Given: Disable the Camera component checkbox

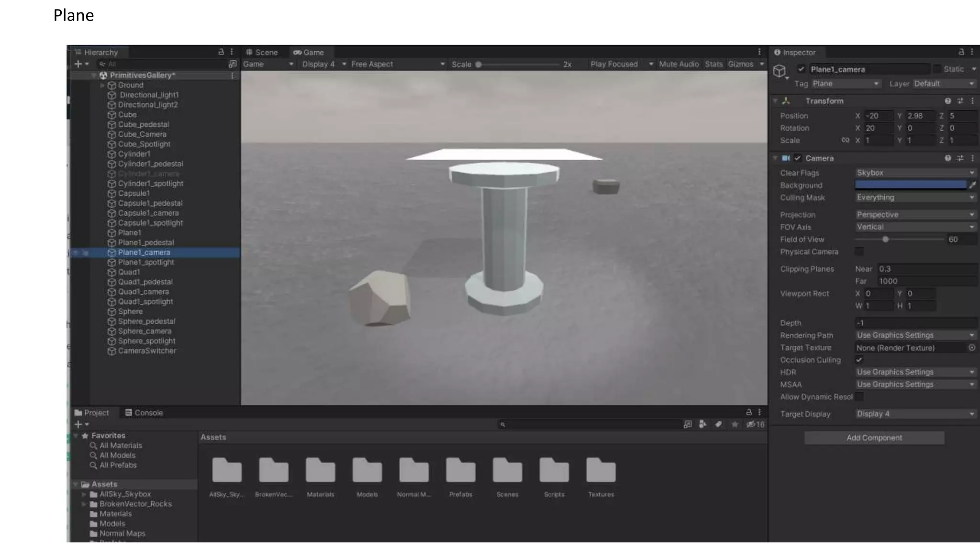Looking at the screenshot, I should pos(798,158).
